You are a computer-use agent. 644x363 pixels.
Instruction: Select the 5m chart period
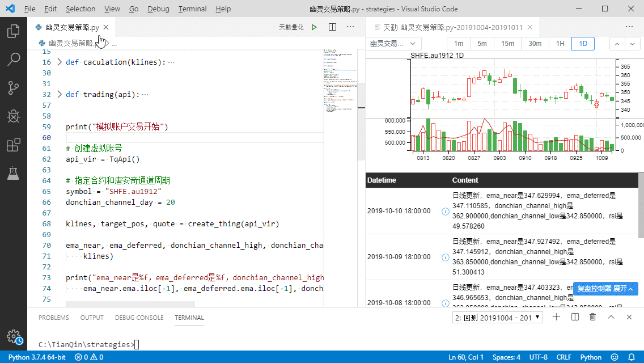[482, 44]
